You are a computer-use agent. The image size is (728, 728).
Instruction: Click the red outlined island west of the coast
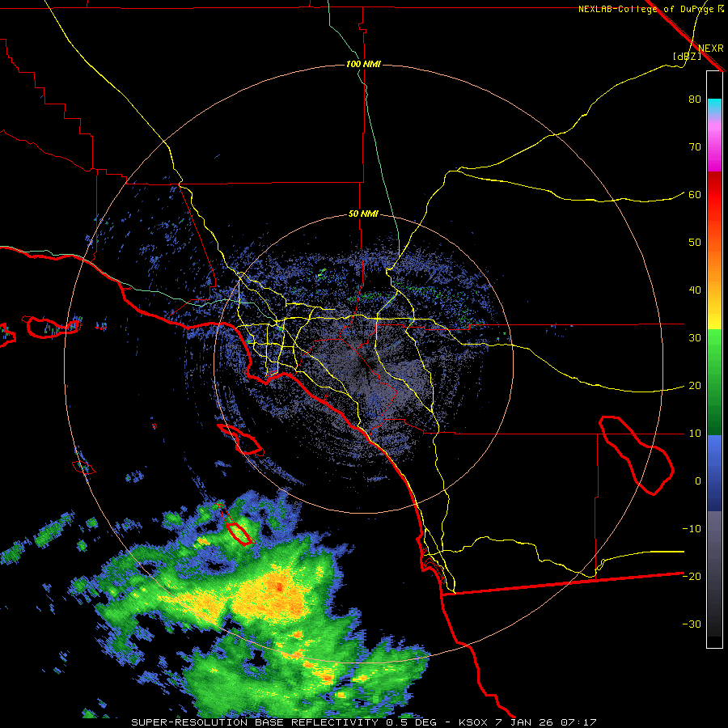240,439
